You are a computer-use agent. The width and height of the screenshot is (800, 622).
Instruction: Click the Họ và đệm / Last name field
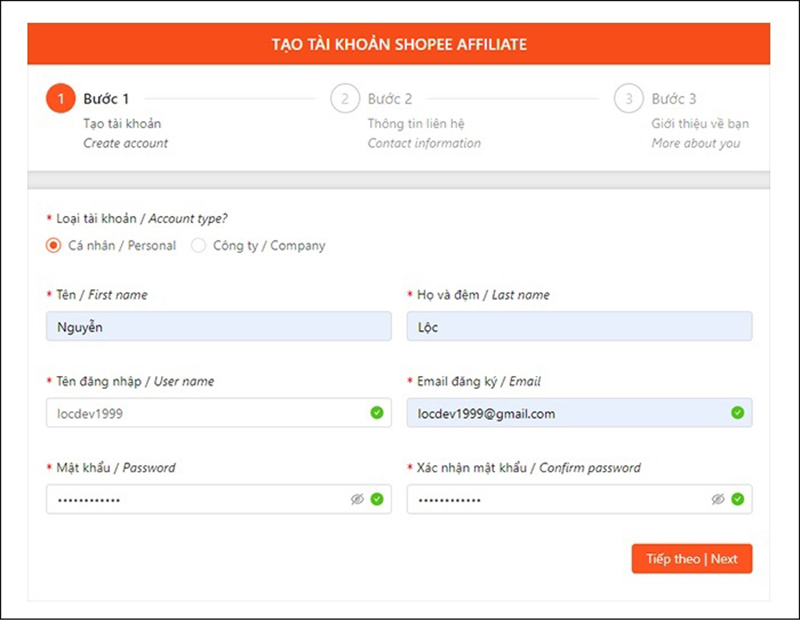coord(579,327)
